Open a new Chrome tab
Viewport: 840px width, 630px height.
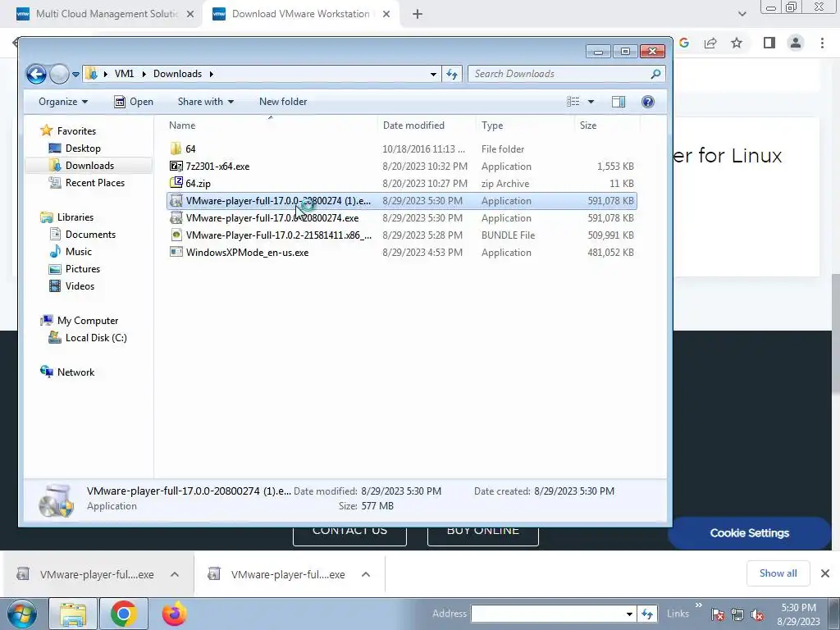(418, 15)
